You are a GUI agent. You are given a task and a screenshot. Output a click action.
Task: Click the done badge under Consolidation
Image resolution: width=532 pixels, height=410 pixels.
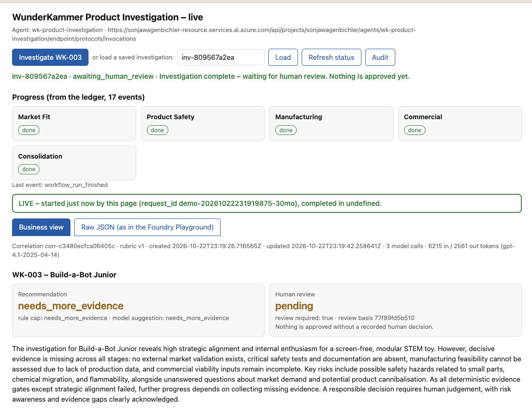pos(29,169)
